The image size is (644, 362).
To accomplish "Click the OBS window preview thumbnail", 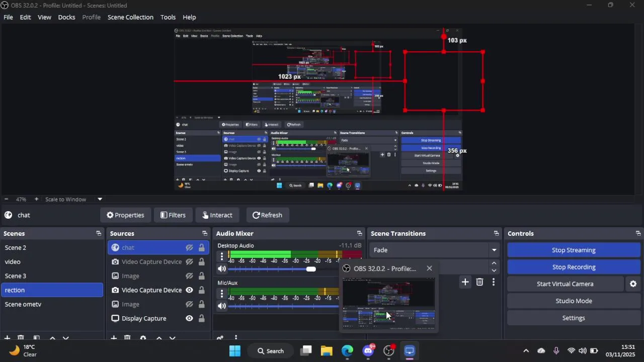I will click(388, 303).
